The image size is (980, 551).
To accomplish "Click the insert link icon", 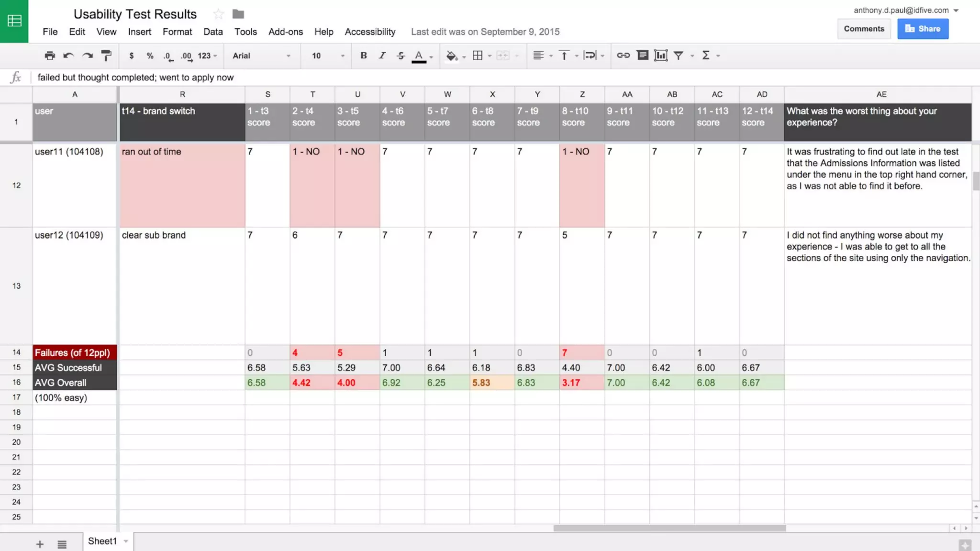I will [x=623, y=55].
